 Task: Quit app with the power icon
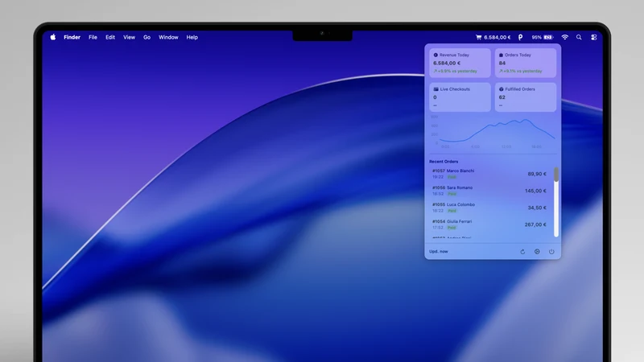point(551,252)
